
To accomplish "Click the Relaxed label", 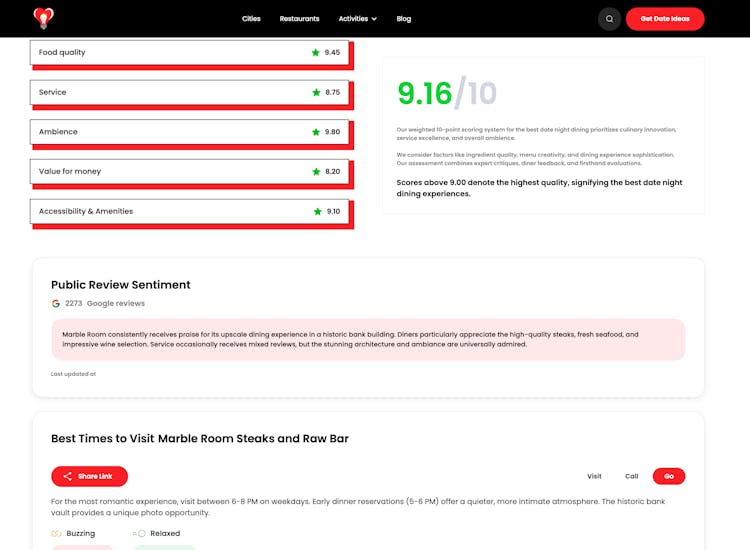I will [x=165, y=533].
